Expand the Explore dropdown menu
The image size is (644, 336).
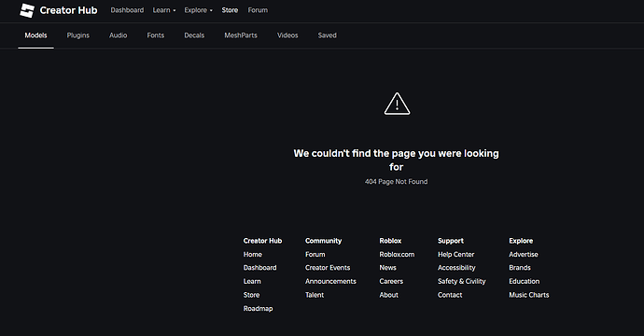pos(199,10)
